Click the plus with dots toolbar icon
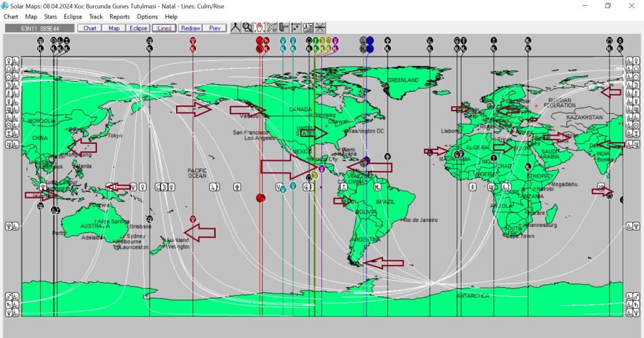 pyautogui.click(x=296, y=28)
